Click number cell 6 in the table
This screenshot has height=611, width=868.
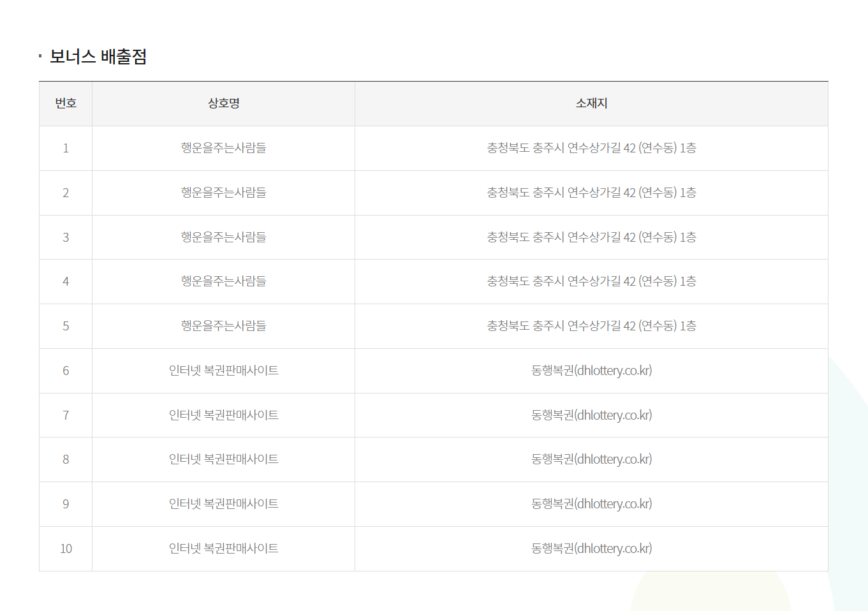66,371
